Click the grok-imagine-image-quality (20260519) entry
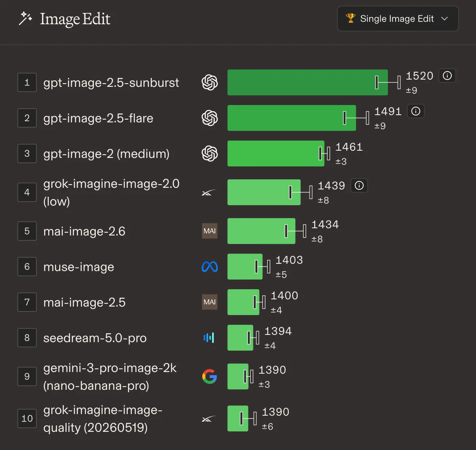476x450 pixels. 103,418
